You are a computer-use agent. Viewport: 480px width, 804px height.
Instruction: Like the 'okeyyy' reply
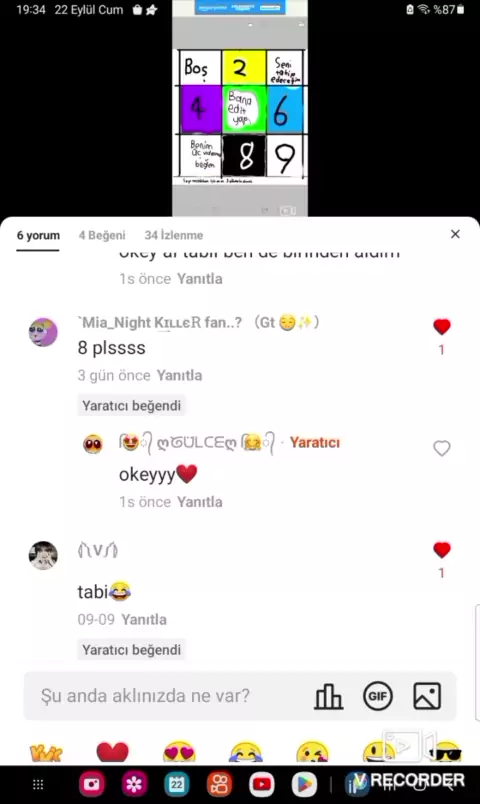tap(442, 448)
